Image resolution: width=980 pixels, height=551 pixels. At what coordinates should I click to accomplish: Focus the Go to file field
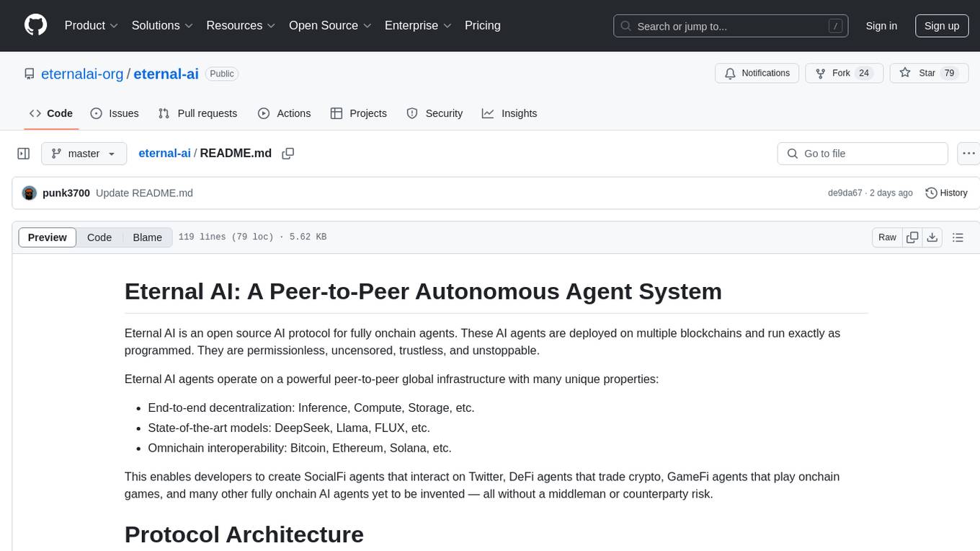point(863,154)
